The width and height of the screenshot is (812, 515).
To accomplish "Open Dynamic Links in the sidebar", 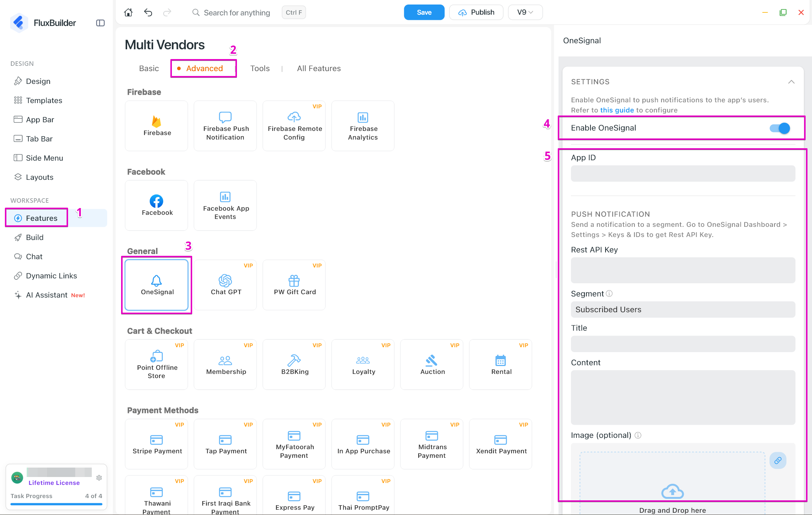I will point(51,276).
